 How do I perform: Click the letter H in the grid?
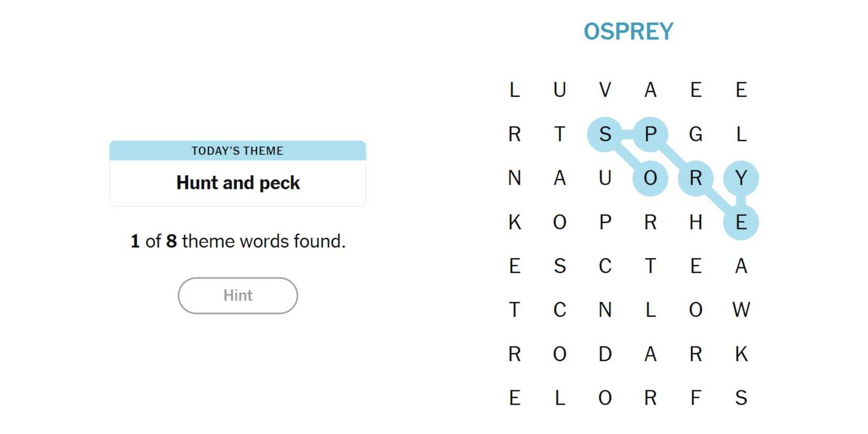coord(695,222)
